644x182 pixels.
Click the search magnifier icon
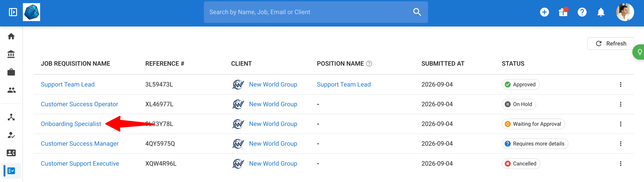tap(417, 12)
